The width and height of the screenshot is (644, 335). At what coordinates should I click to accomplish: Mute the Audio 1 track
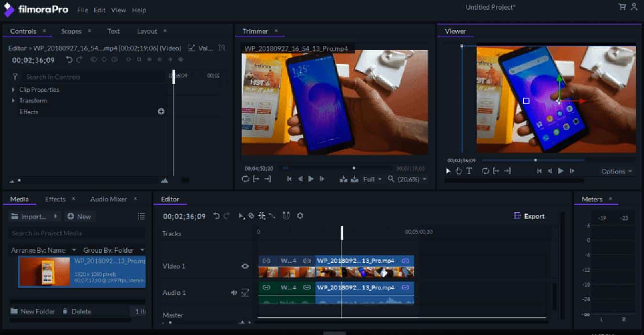tap(234, 292)
